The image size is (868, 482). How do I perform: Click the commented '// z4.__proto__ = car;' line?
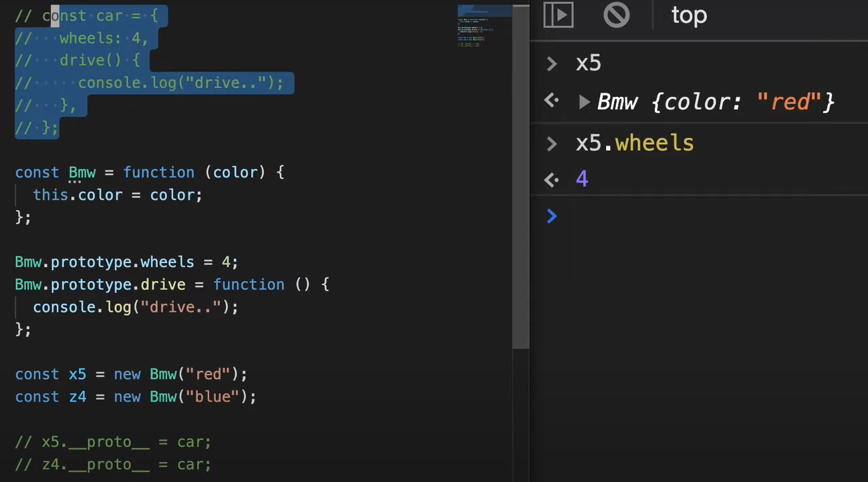tap(113, 465)
